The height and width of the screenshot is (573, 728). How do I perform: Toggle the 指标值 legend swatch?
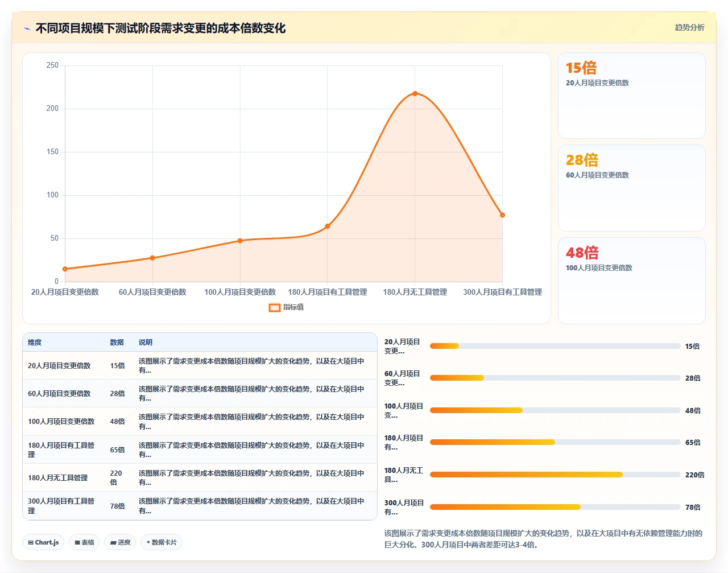[275, 307]
